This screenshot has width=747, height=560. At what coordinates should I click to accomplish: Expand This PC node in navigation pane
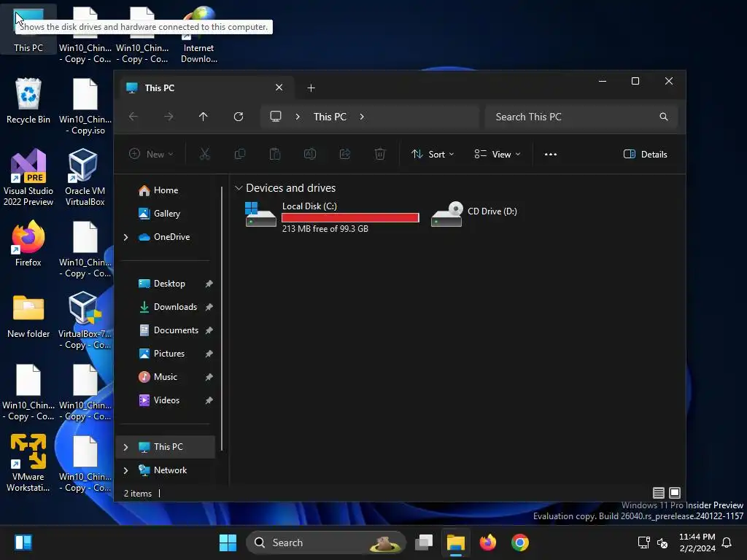pos(125,447)
